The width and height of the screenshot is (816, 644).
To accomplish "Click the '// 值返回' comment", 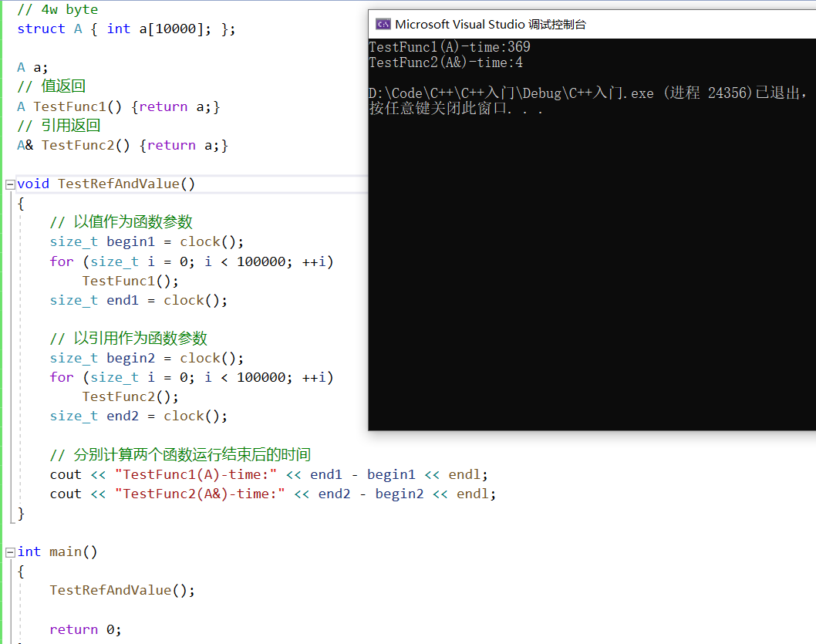I will 51,86.
